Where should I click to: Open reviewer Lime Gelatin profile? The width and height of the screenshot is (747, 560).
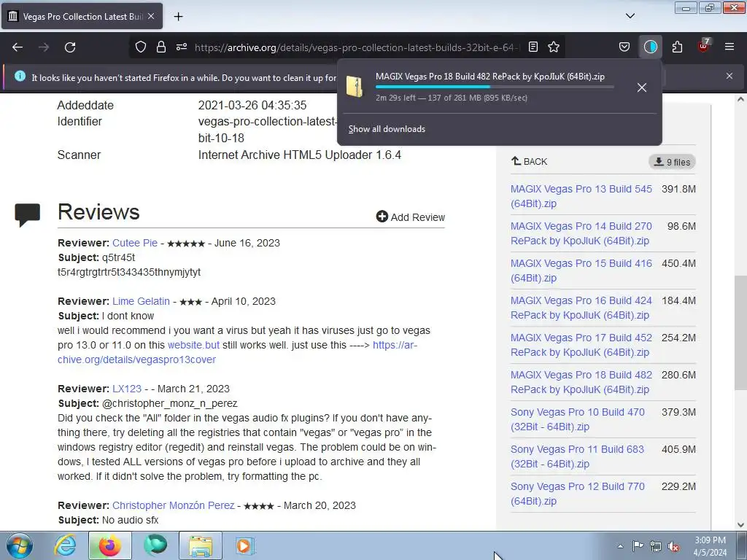click(x=141, y=301)
